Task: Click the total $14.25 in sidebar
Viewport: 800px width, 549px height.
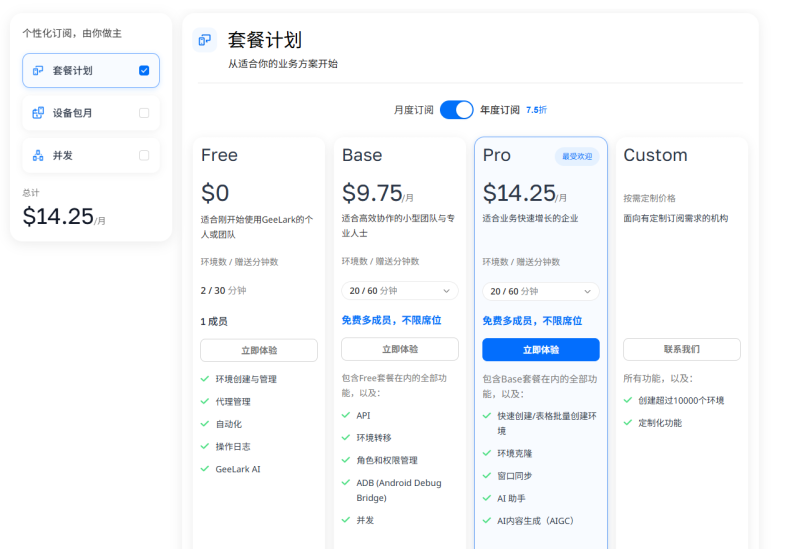Action: pyautogui.click(x=58, y=216)
